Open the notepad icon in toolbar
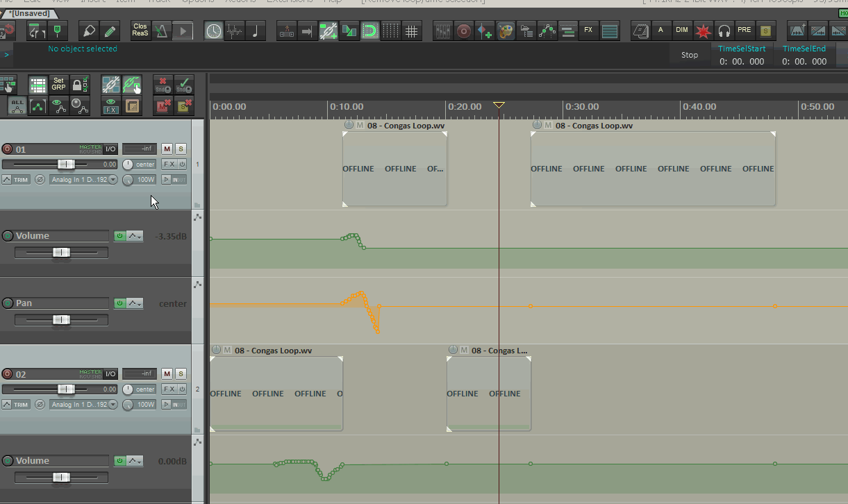Screen dimensions: 848x504 641,31
